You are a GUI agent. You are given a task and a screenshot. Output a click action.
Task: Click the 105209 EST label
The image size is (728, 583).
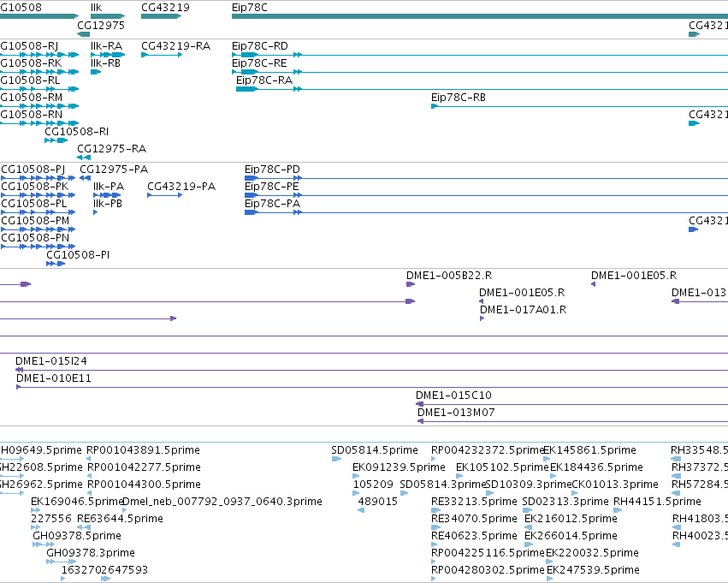click(373, 485)
